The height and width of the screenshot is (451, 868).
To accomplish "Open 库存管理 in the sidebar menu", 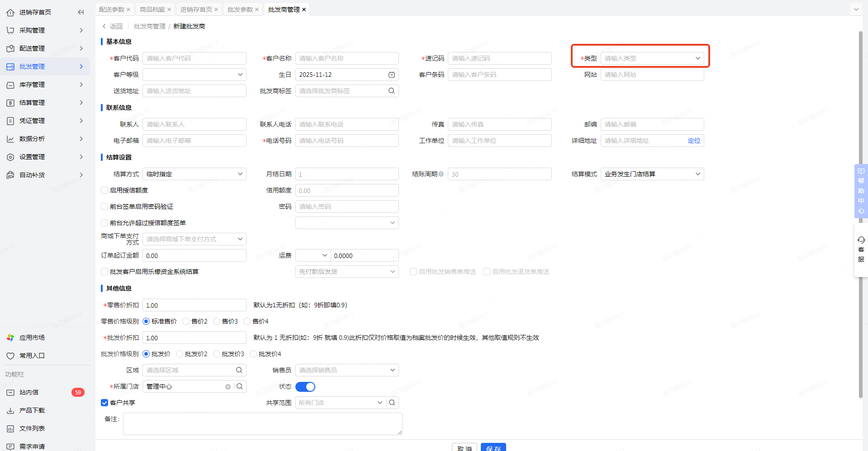I will click(x=32, y=85).
